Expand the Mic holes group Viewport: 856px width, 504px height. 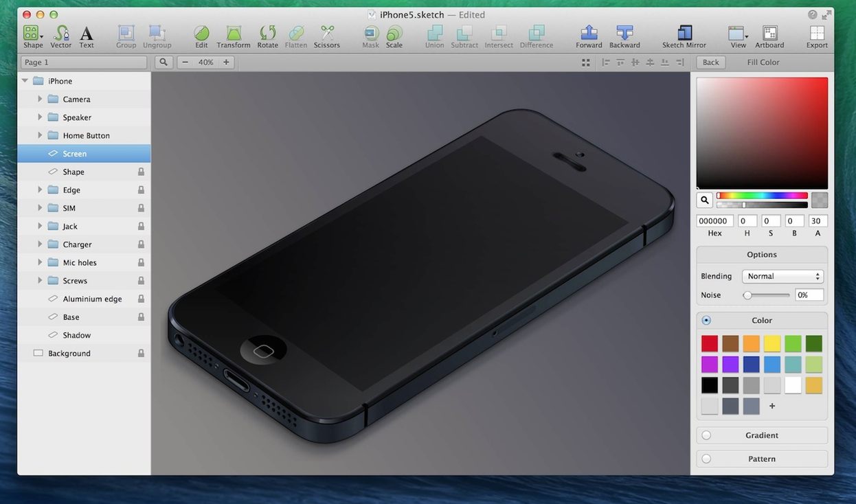tap(40, 262)
